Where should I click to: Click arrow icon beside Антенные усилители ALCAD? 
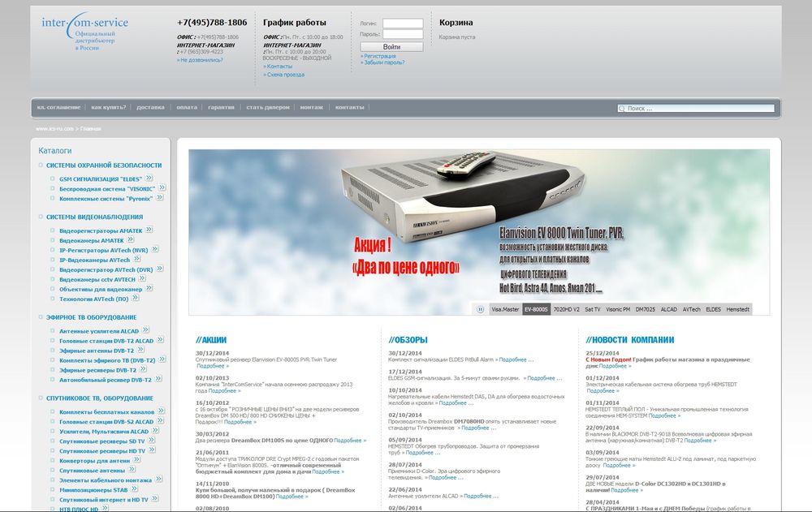tap(146, 330)
